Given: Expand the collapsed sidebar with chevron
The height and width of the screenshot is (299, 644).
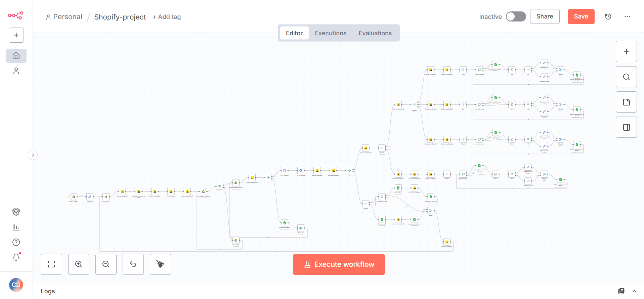Looking at the screenshot, I should click(33, 155).
